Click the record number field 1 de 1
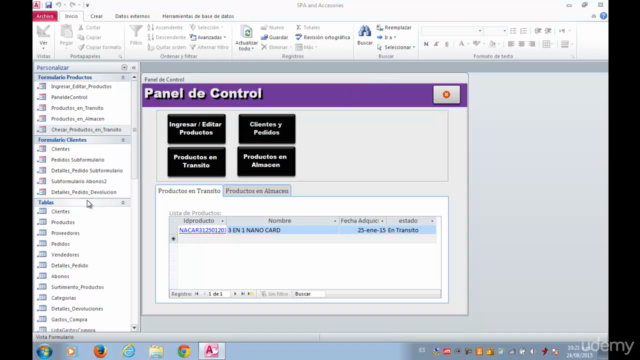Screen dimensions: 640x360 click(x=218, y=294)
